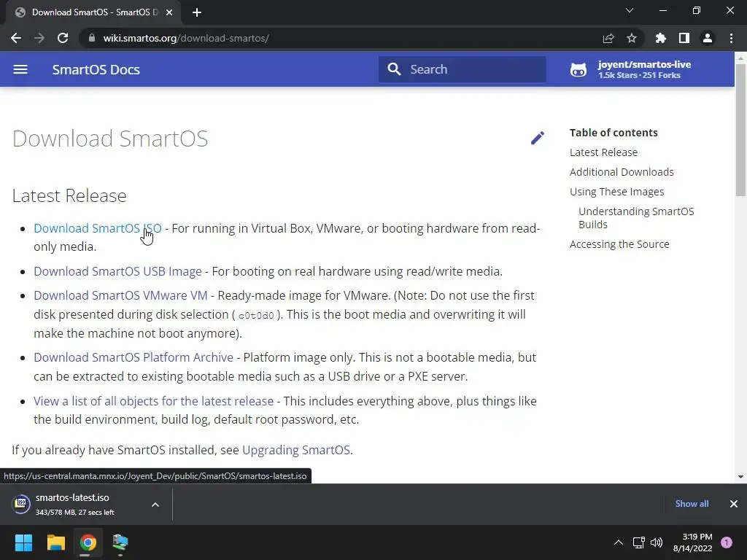The height and width of the screenshot is (560, 747).
Task: Click the search magnifier icon
Action: coord(394,69)
